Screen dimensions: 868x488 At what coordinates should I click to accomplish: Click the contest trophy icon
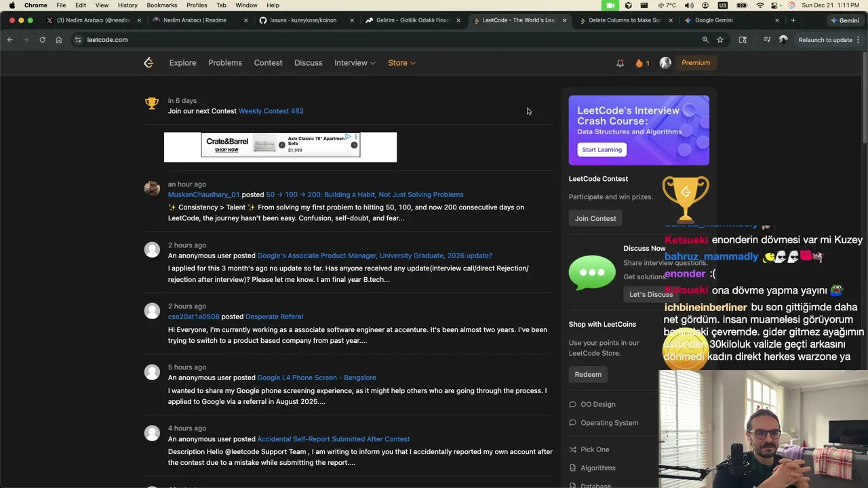tap(152, 103)
